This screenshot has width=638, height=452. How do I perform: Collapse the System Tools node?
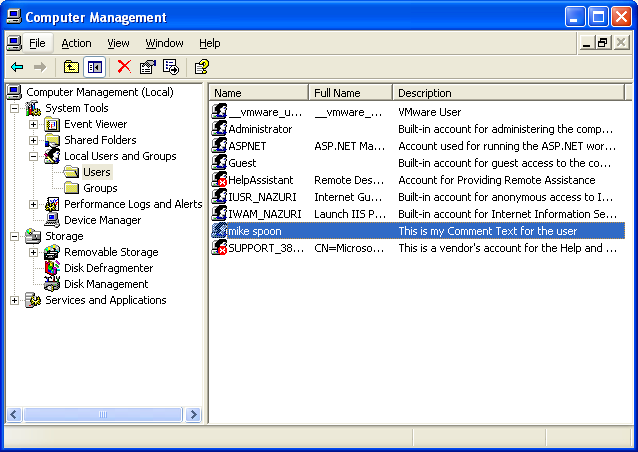14,108
